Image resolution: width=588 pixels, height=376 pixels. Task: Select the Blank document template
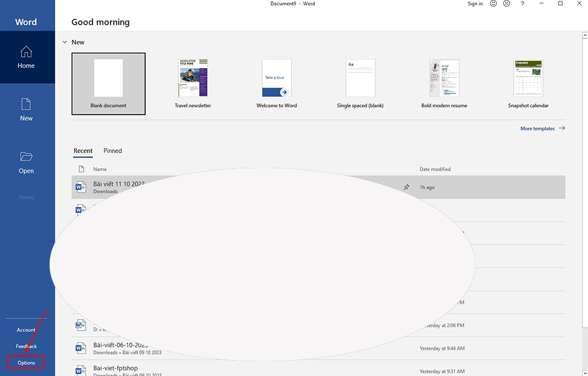[x=108, y=83]
